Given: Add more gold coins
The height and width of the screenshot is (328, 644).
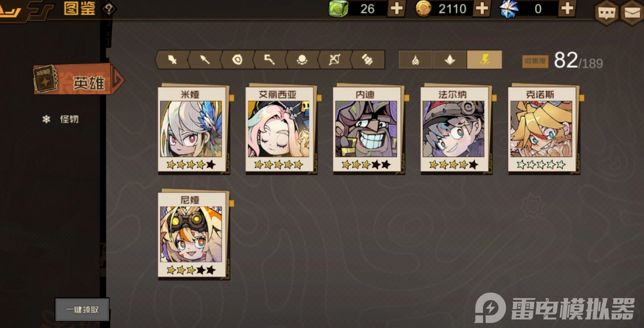Looking at the screenshot, I should [482, 9].
